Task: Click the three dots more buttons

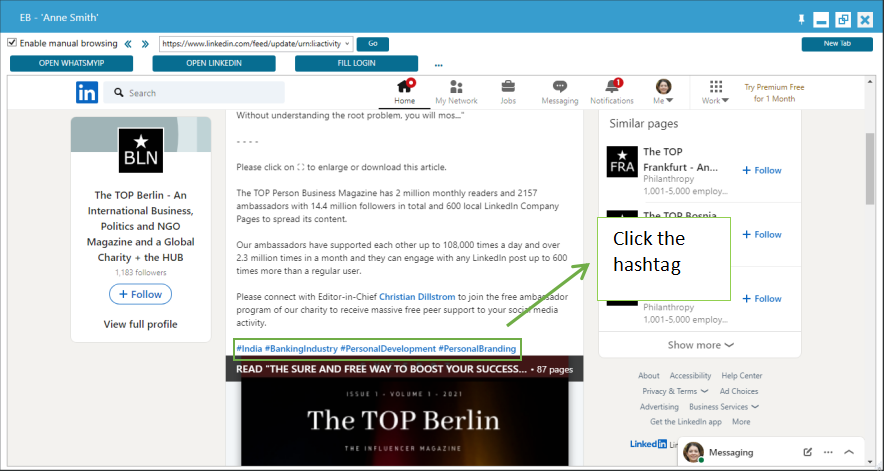Action: pos(439,65)
